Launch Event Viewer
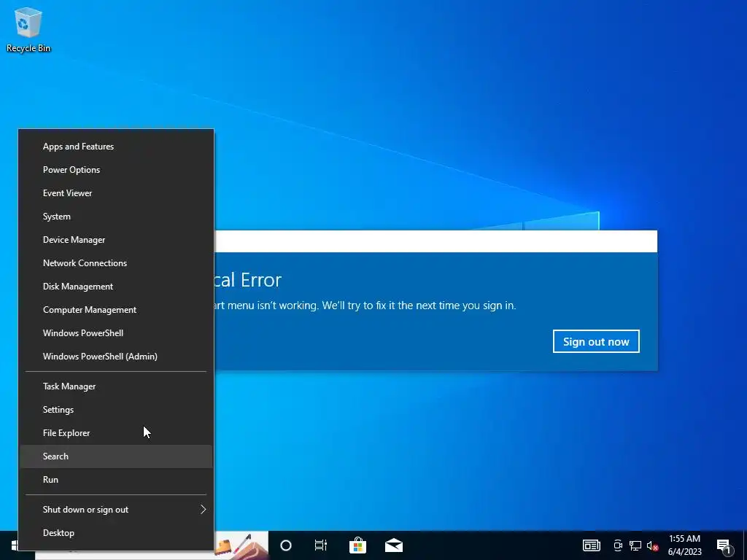The height and width of the screenshot is (560, 747). (x=116, y=193)
